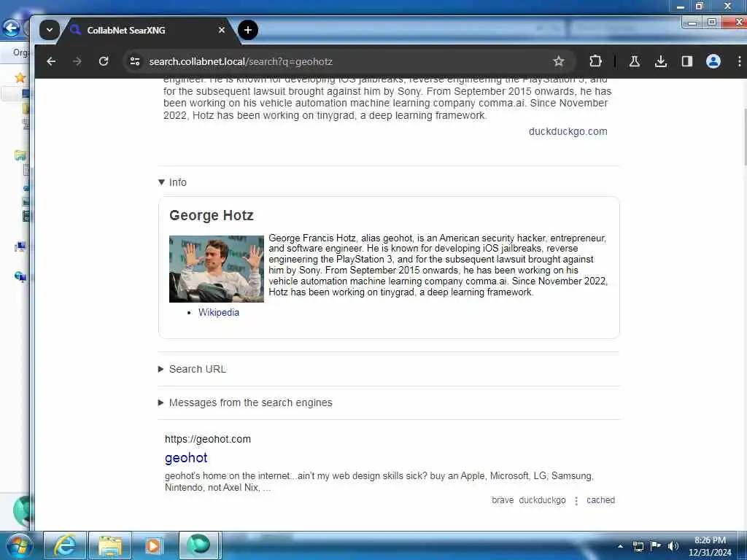Open Windows Explorer from the taskbar
The image size is (747, 560).
tap(109, 545)
